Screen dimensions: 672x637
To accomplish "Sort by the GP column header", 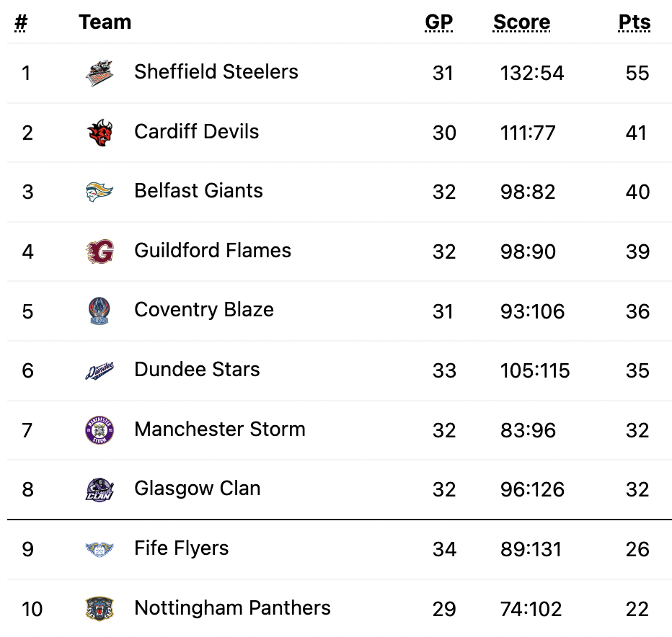I will coord(439,22).
